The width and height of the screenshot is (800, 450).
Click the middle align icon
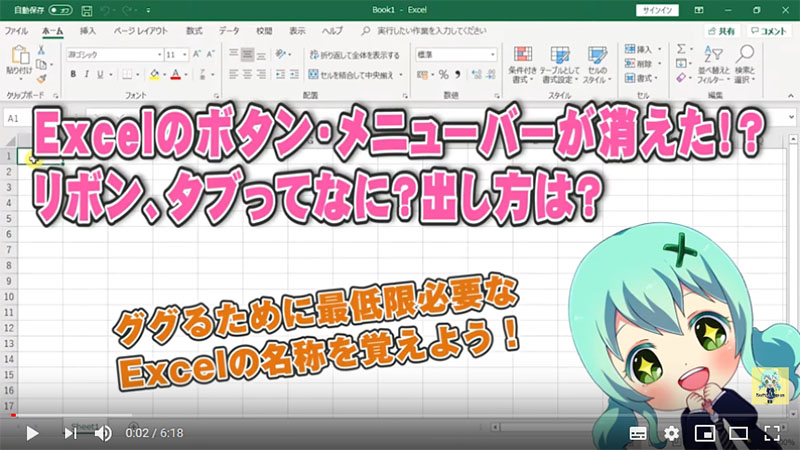pos(247,54)
